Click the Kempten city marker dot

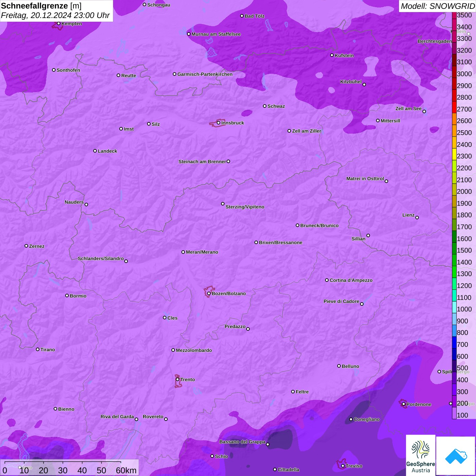(x=58, y=23)
